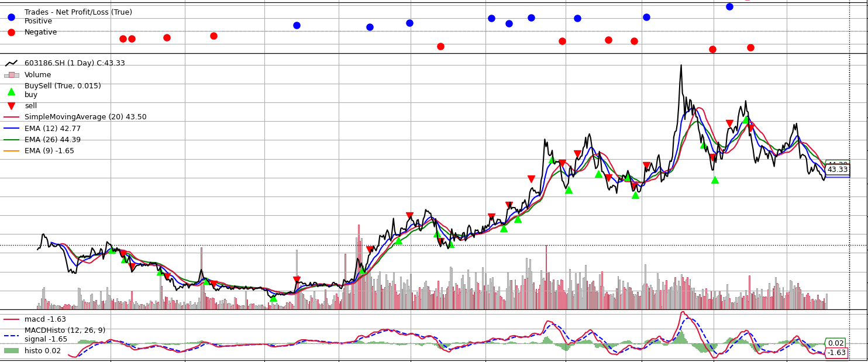
Task: Click the red Negative legend dot
Action: [x=11, y=32]
